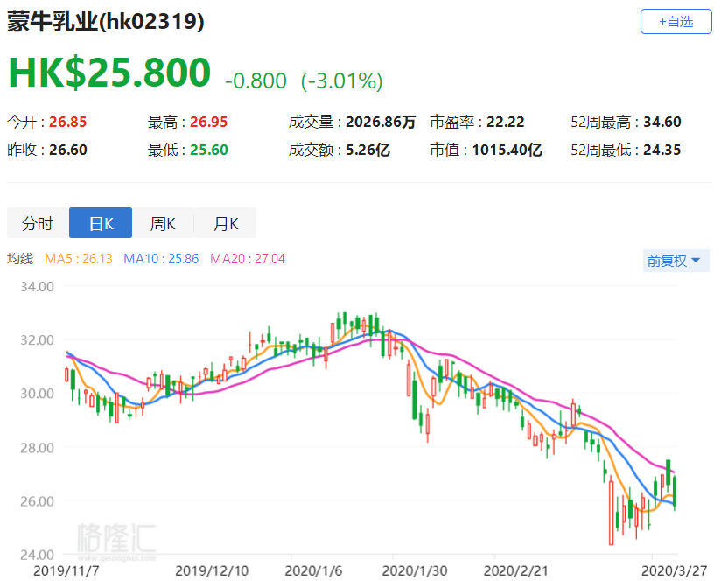Click the turnover value 5.26亿
The image size is (728, 581).
point(367,150)
